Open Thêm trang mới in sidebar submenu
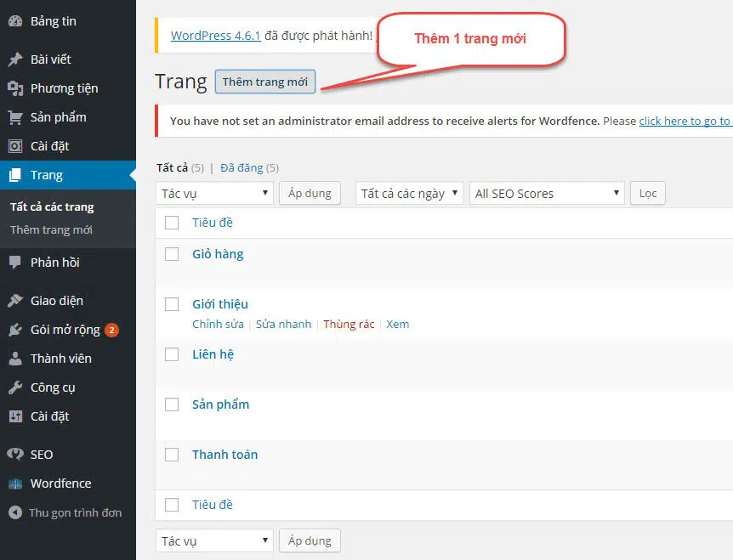 coord(51,230)
